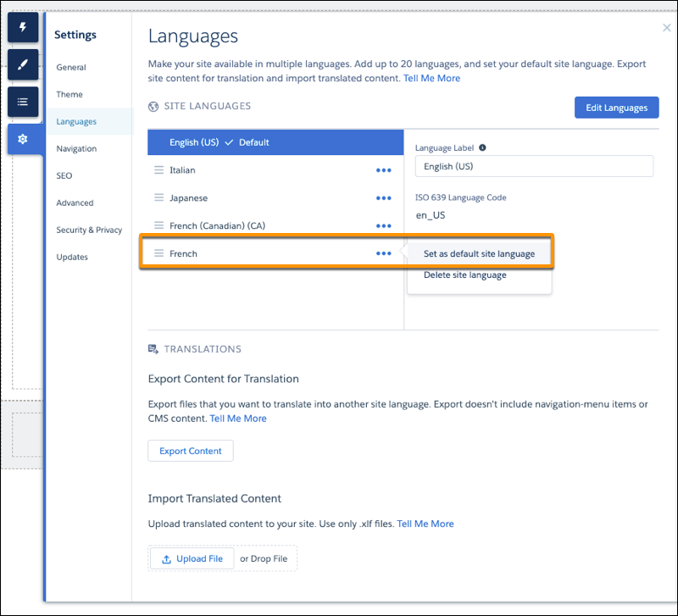Select the English (US) Default row
Screen dimensions: 678x616
[275, 142]
